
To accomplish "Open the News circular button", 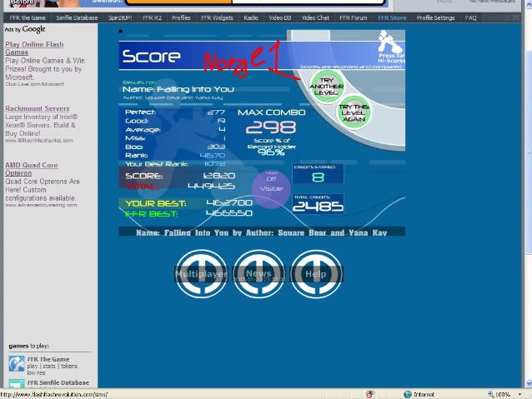I will [258, 274].
